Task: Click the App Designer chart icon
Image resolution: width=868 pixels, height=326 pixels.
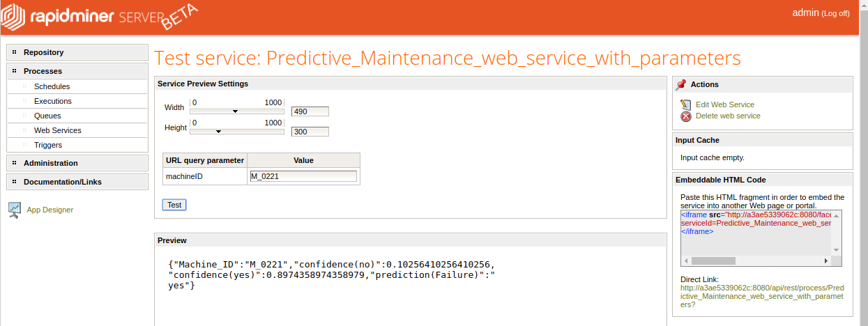Action: [x=15, y=210]
